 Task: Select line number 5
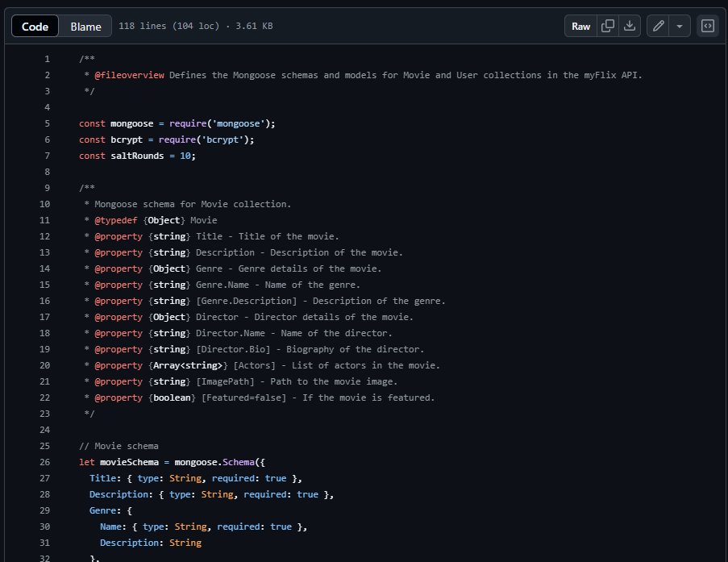pos(47,123)
